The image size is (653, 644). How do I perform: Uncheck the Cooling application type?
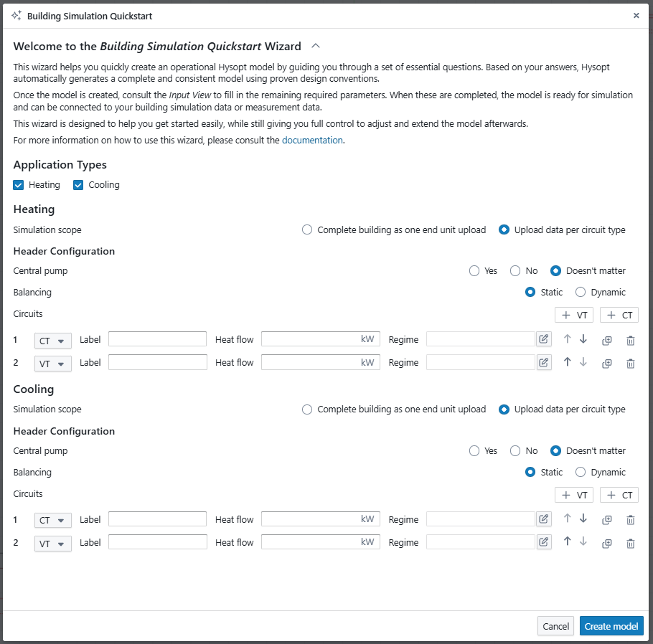pyautogui.click(x=79, y=185)
